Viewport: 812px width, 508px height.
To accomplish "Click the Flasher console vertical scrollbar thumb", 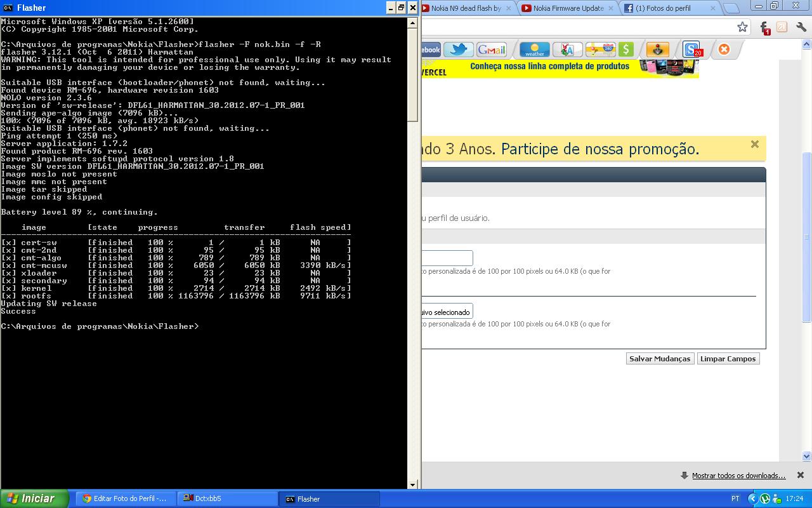I will pos(412,74).
